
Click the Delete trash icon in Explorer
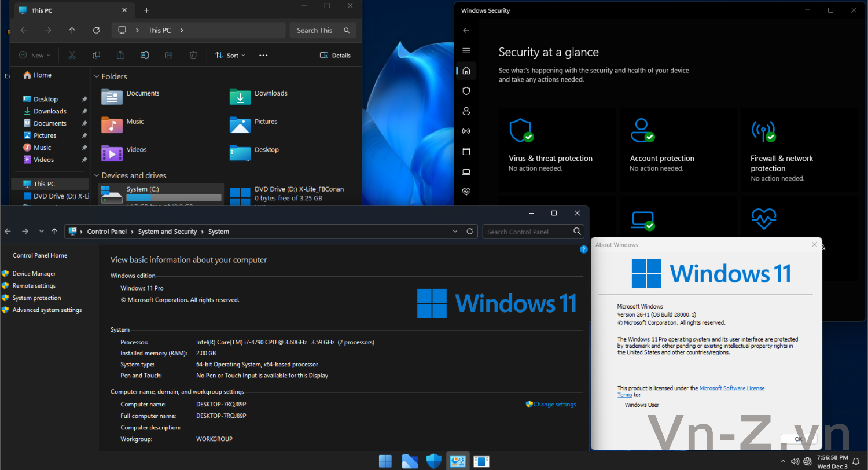coord(193,56)
